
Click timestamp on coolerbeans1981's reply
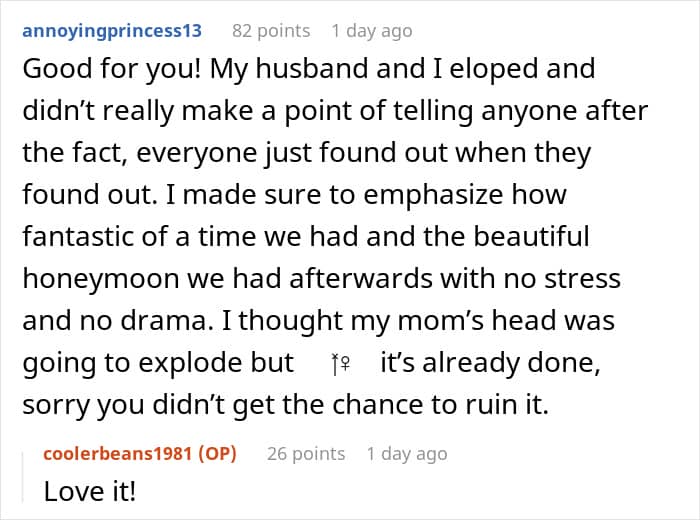pyautogui.click(x=406, y=454)
